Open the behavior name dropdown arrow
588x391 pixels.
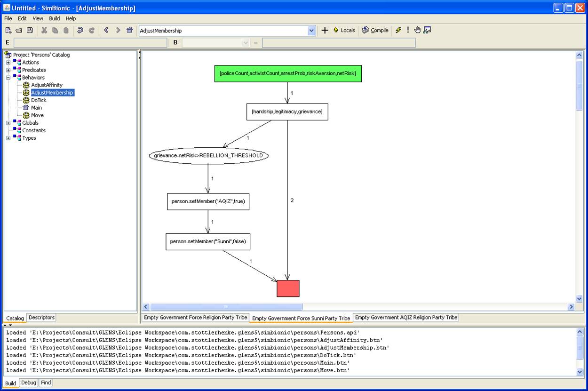point(311,31)
